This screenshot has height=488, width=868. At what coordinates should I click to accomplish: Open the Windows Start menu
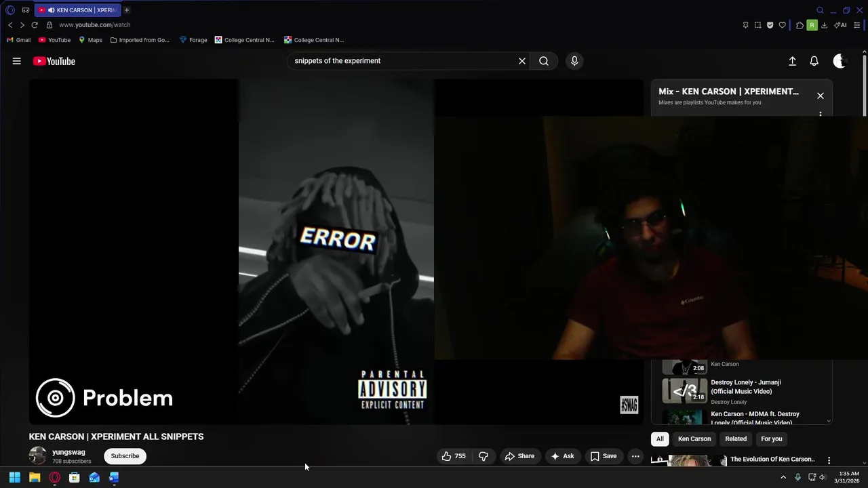coord(15,477)
